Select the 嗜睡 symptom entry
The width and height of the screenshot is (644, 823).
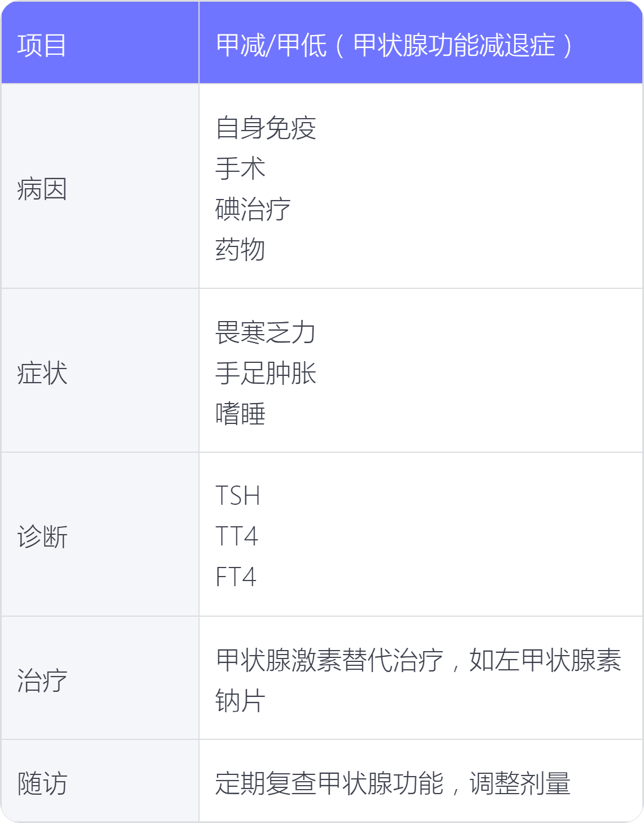click(241, 414)
